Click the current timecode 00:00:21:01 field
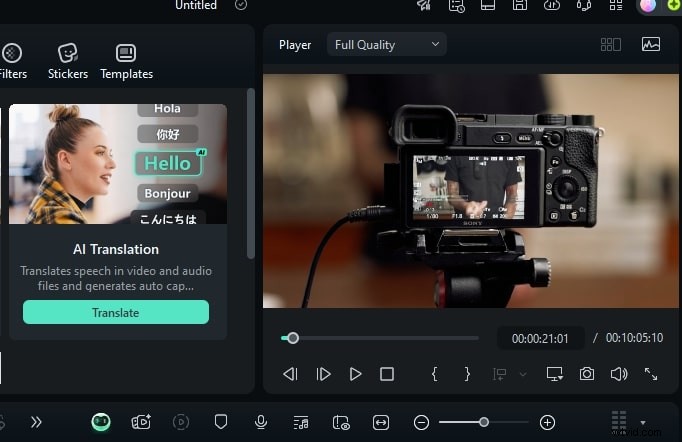The width and height of the screenshot is (682, 442). click(x=540, y=338)
